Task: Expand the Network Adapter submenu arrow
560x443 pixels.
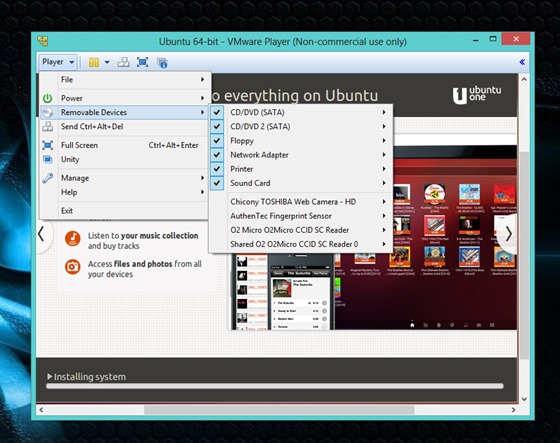Action: 384,155
